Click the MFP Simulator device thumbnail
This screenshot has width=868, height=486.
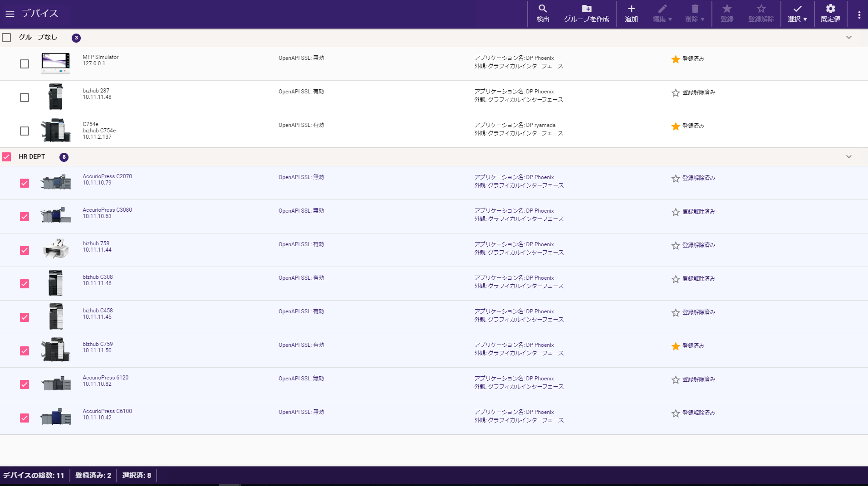[56, 63]
